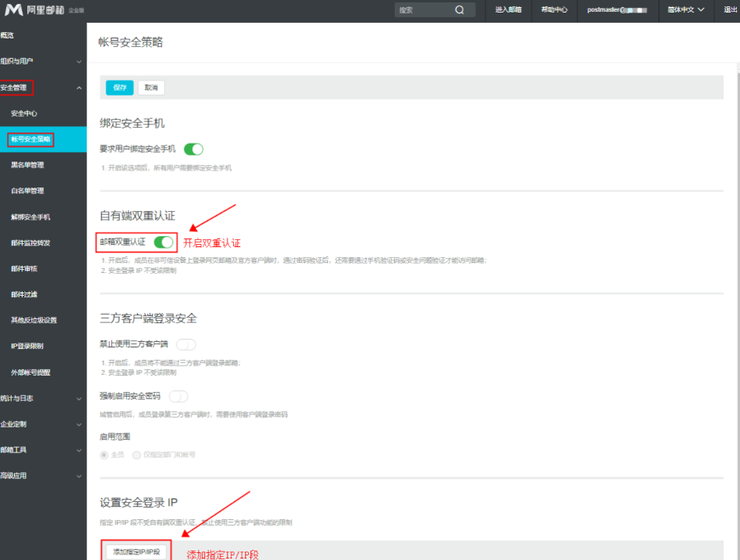The width and height of the screenshot is (740, 560).
Task: Expand the 邮箱工具 sidebar section
Action: (x=43, y=450)
